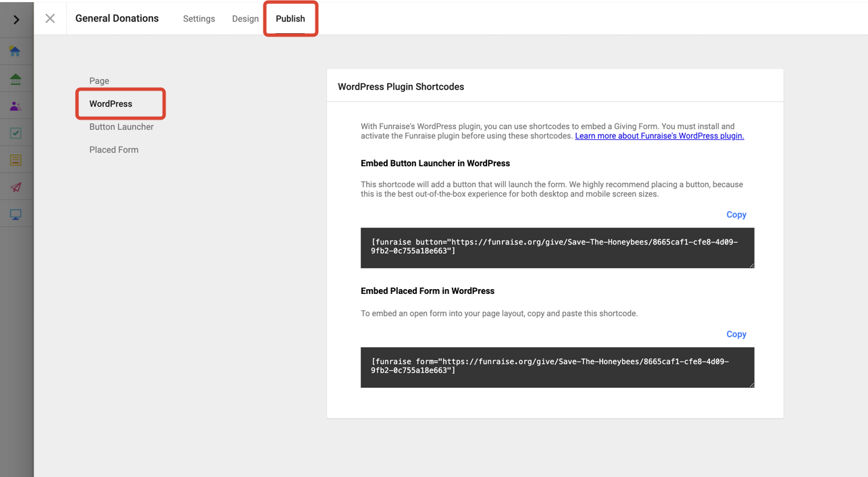Click the Embed Button Launcher in WordPress heading
This screenshot has height=477, width=868.
pyautogui.click(x=435, y=164)
